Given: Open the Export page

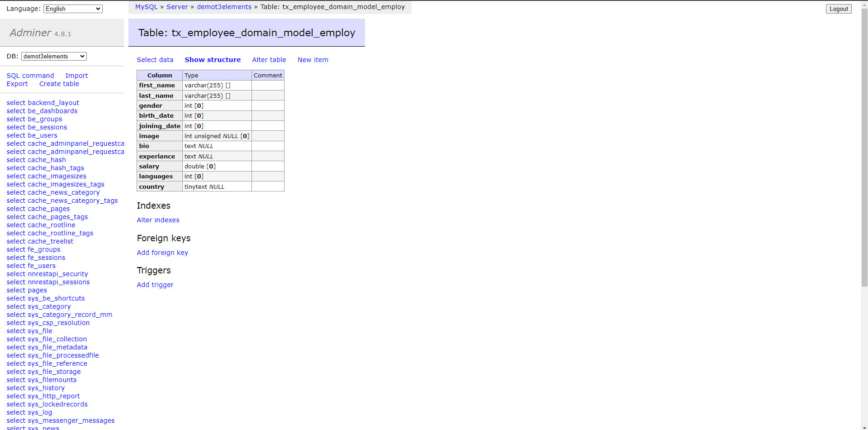Looking at the screenshot, I should coord(17,84).
